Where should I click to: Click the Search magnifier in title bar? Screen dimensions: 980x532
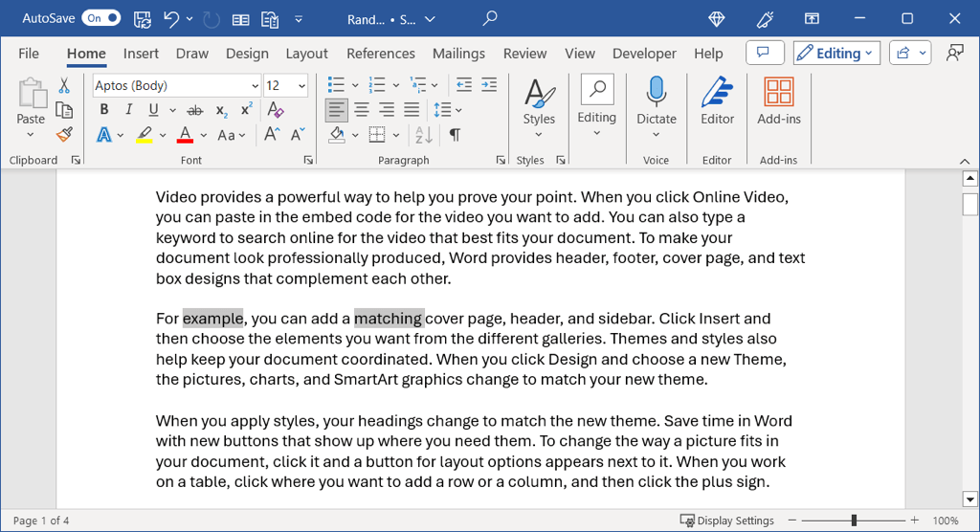click(490, 18)
